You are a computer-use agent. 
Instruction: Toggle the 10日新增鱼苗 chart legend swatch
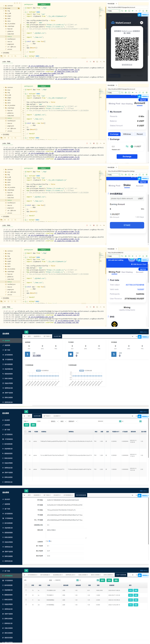[38, 371]
